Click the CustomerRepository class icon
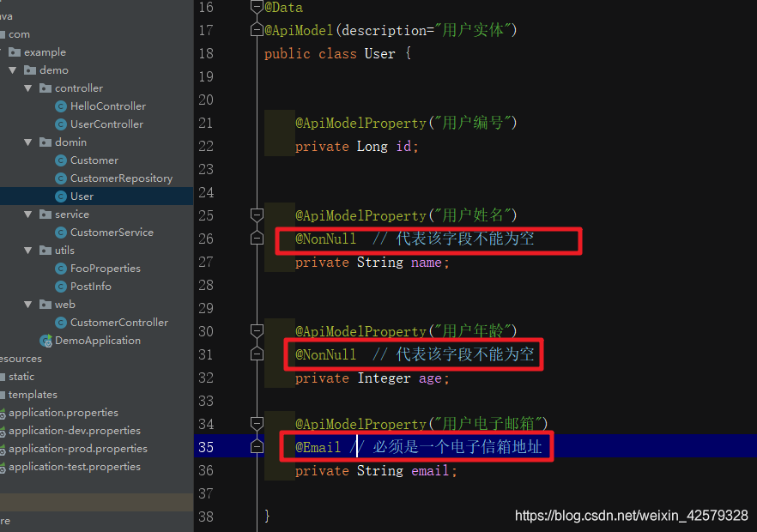 [x=61, y=178]
